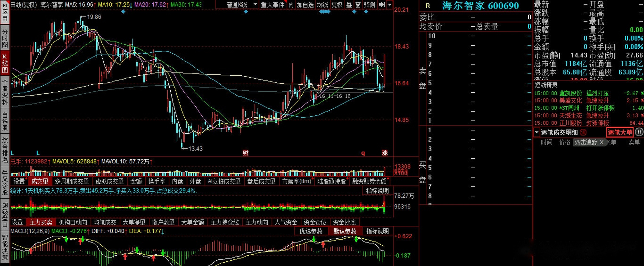
Task: Open the 应用 sidebar item
Action: tap(5, 12)
